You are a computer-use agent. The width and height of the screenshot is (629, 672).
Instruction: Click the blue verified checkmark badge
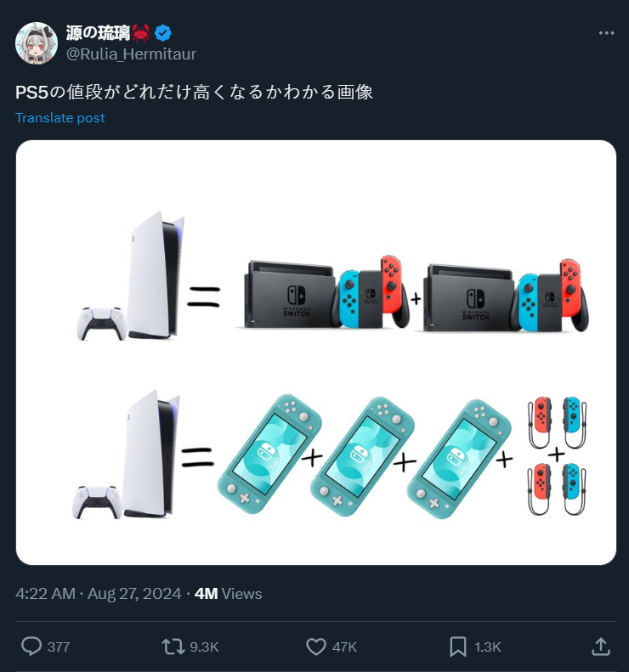click(163, 33)
